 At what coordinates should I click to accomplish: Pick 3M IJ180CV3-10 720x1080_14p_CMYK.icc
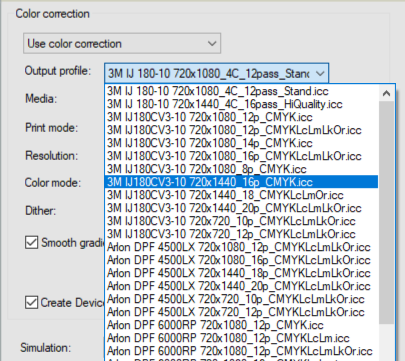click(242, 143)
